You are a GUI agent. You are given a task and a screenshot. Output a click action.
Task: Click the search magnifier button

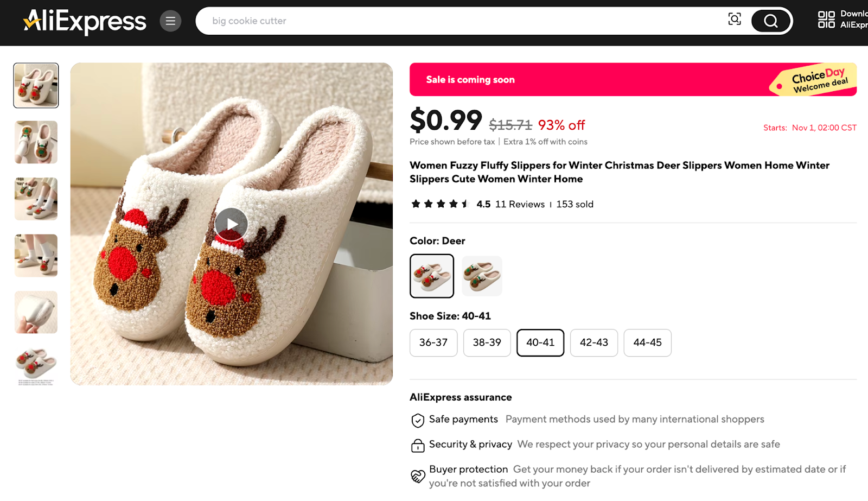[x=770, y=21]
